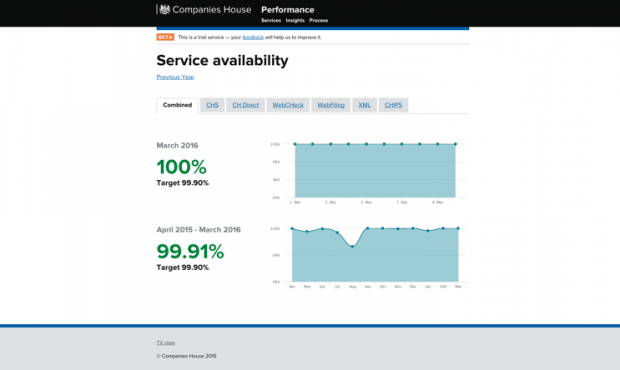The image size is (620, 370).
Task: Switch to the CHS tab
Action: pyautogui.click(x=212, y=105)
